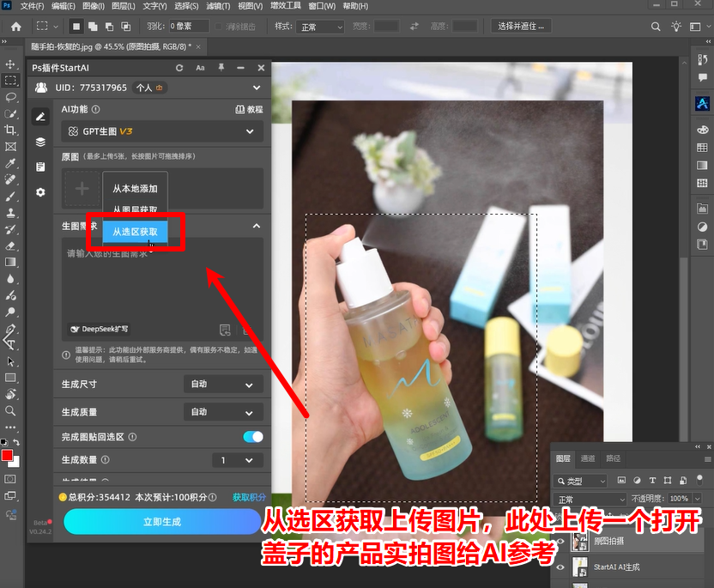Open the 图像(I) menu
Screen dimensions: 714x588
(94, 6)
